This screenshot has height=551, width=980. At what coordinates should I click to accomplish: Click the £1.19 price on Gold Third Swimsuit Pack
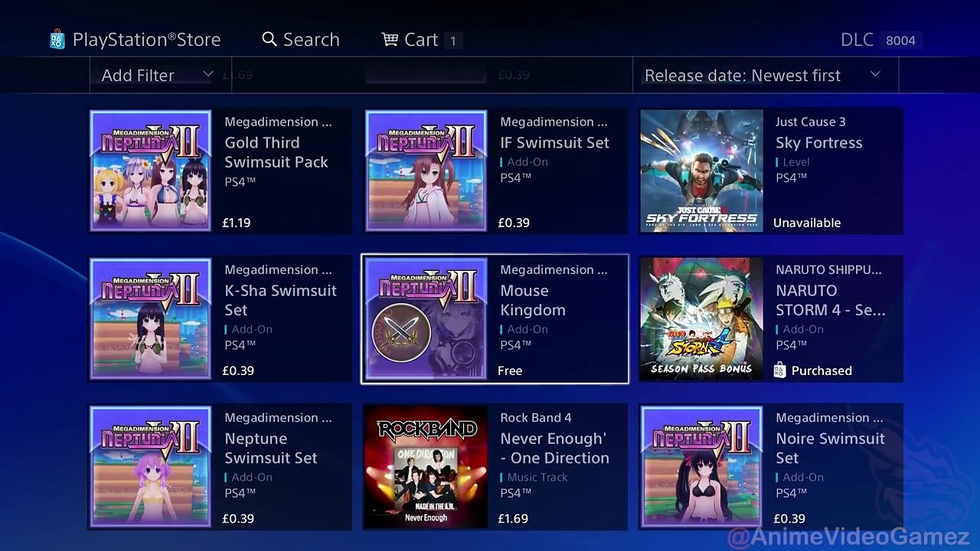click(x=237, y=223)
